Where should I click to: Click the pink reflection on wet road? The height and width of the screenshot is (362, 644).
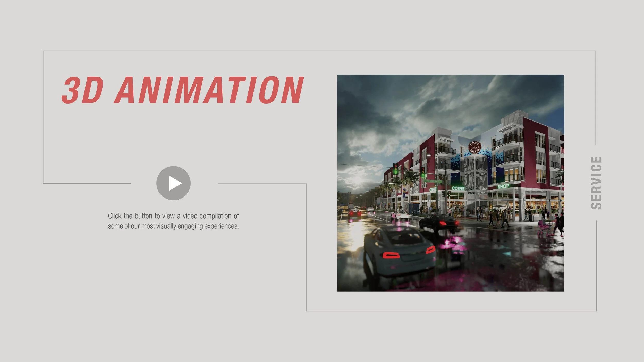451,243
